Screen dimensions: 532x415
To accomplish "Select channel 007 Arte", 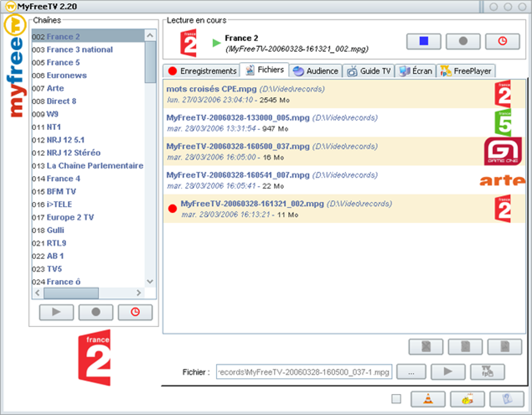I will [88, 88].
